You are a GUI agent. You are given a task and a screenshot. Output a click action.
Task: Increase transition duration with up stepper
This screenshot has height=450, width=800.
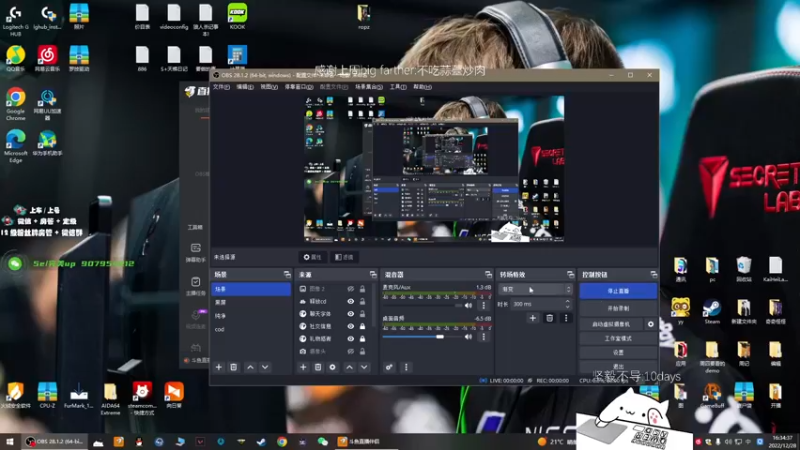(x=567, y=302)
